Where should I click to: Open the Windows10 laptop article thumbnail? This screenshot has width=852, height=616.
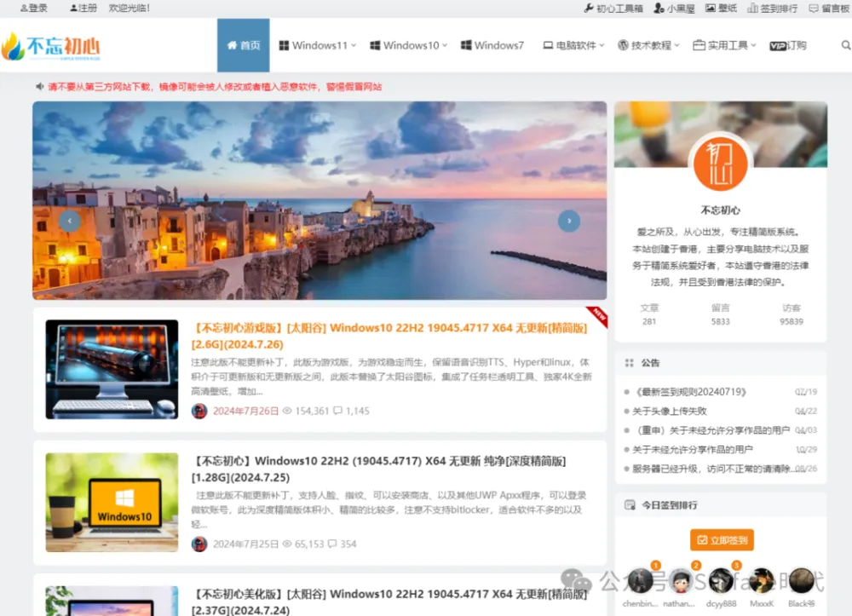coord(112,502)
